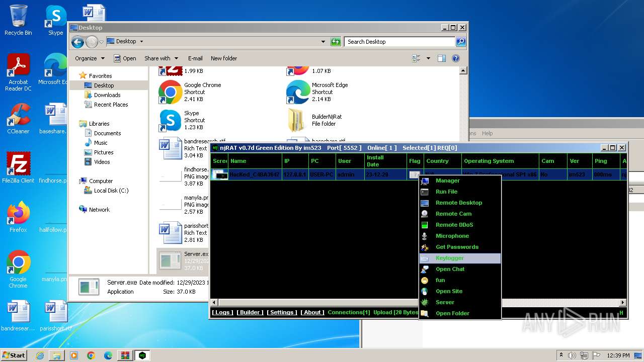This screenshot has height=362, width=644.
Task: Click the blue Help icon in the Explorer toolbar
Action: tap(456, 58)
